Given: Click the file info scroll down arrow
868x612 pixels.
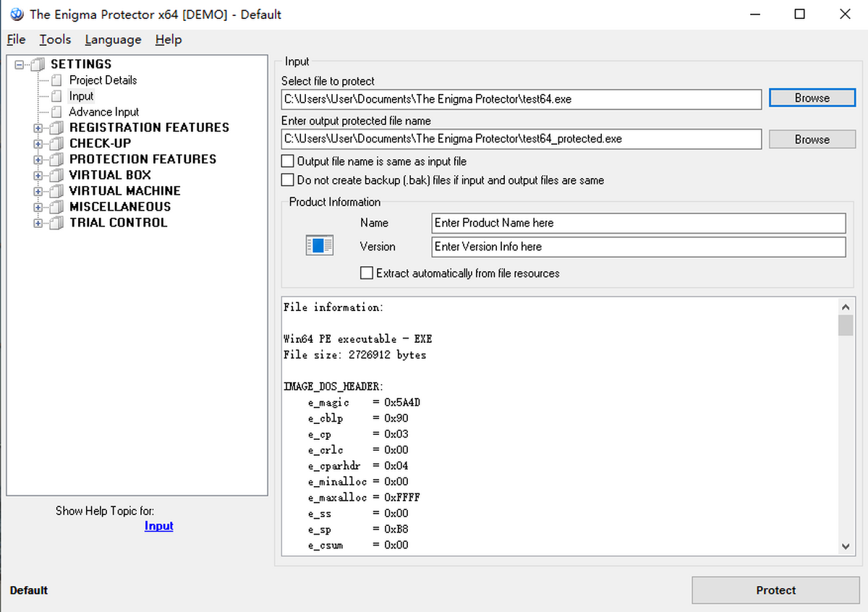Looking at the screenshot, I should pos(846,546).
